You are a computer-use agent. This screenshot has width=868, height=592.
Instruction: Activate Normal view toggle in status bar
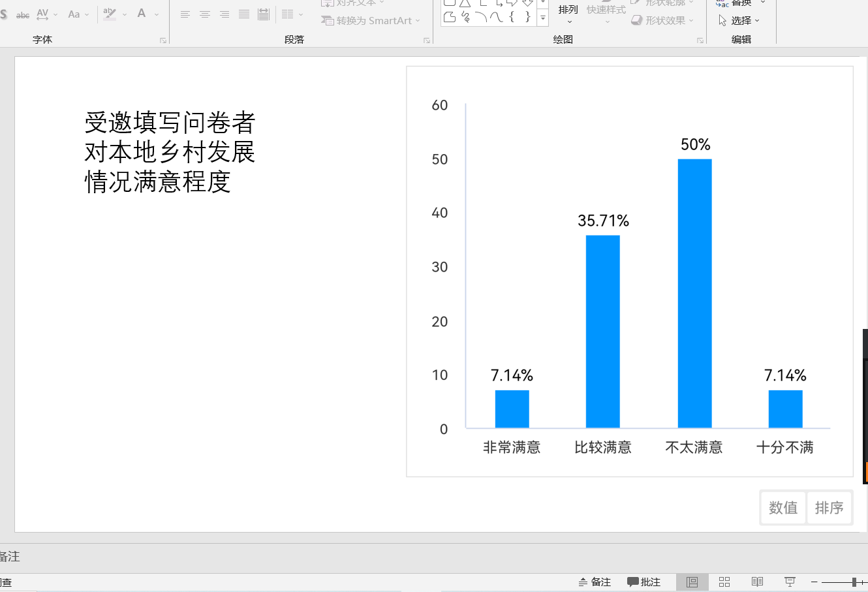point(692,582)
